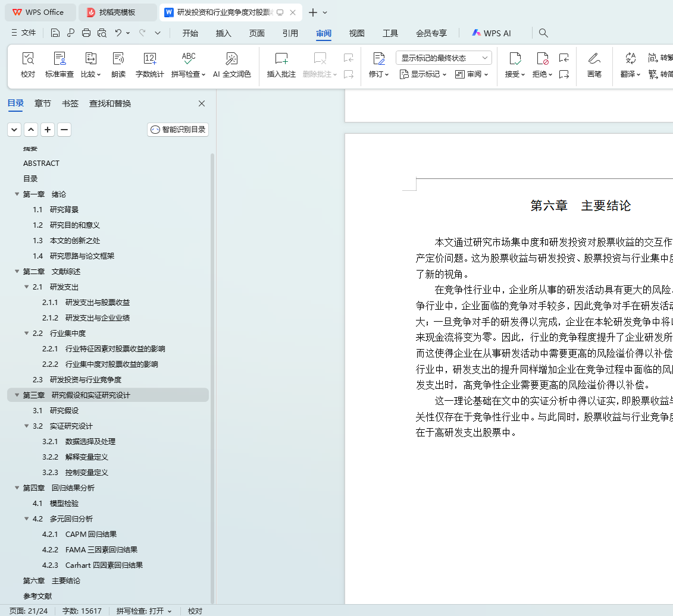Click the promote heading level plus button

pyautogui.click(x=48, y=130)
